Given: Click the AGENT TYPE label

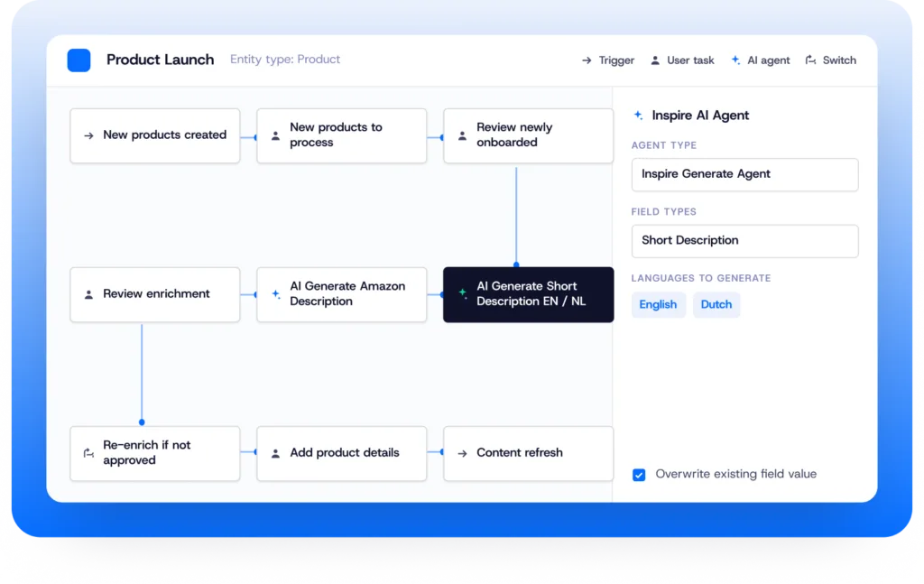Looking at the screenshot, I should (x=664, y=145).
